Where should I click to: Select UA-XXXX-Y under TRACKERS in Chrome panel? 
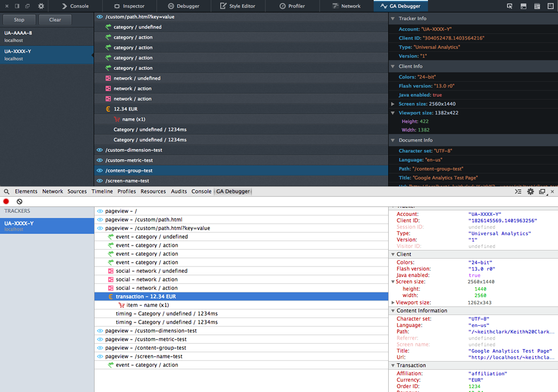47,226
